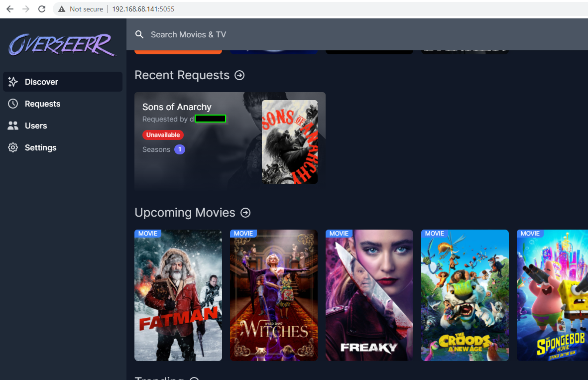Viewport: 588px width, 380px height.
Task: Click the browser forward arrow
Action: 26,9
